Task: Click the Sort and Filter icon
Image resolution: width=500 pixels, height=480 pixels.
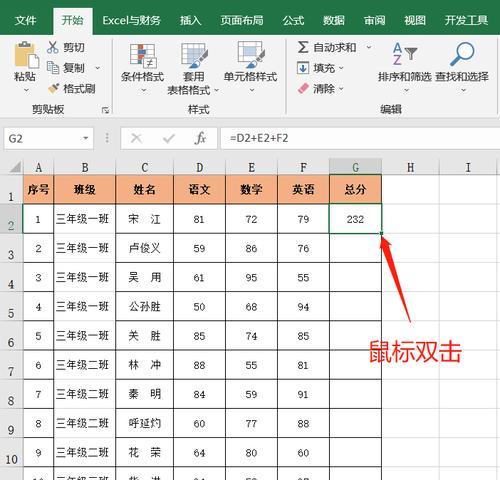Action: pos(404,54)
